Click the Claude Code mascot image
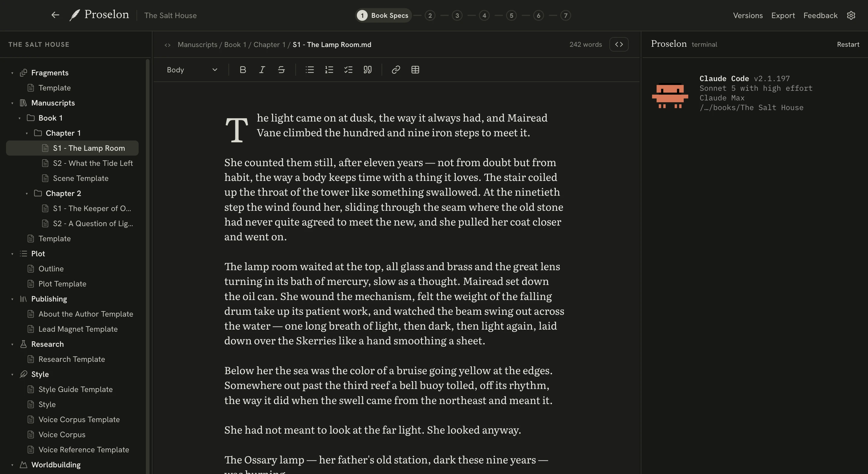The image size is (868, 474). click(x=670, y=96)
